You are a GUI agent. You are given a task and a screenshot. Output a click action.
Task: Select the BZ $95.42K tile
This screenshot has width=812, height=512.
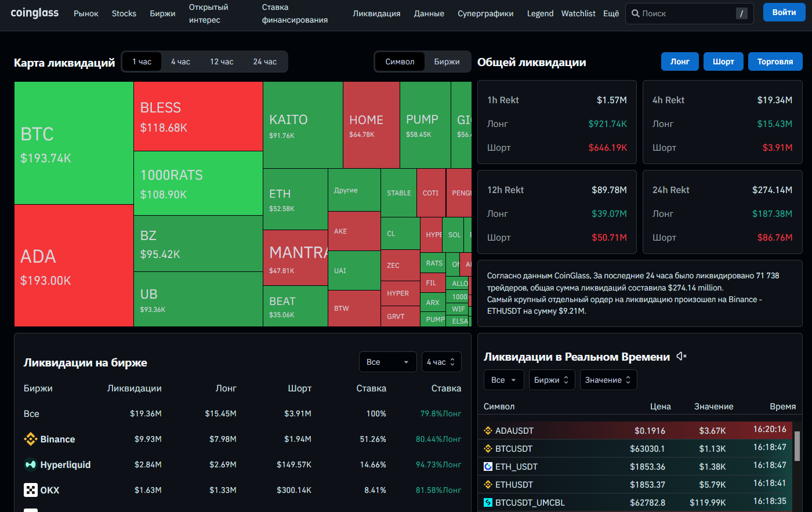(198, 244)
